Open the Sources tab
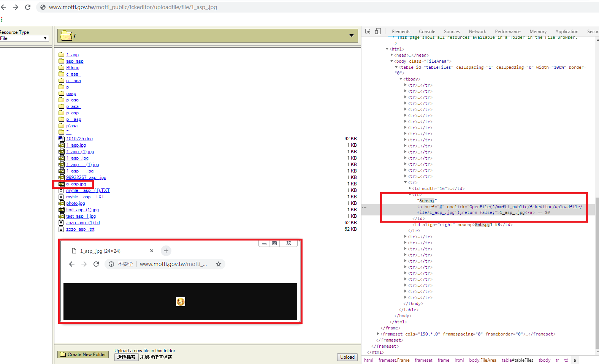 pos(452,32)
